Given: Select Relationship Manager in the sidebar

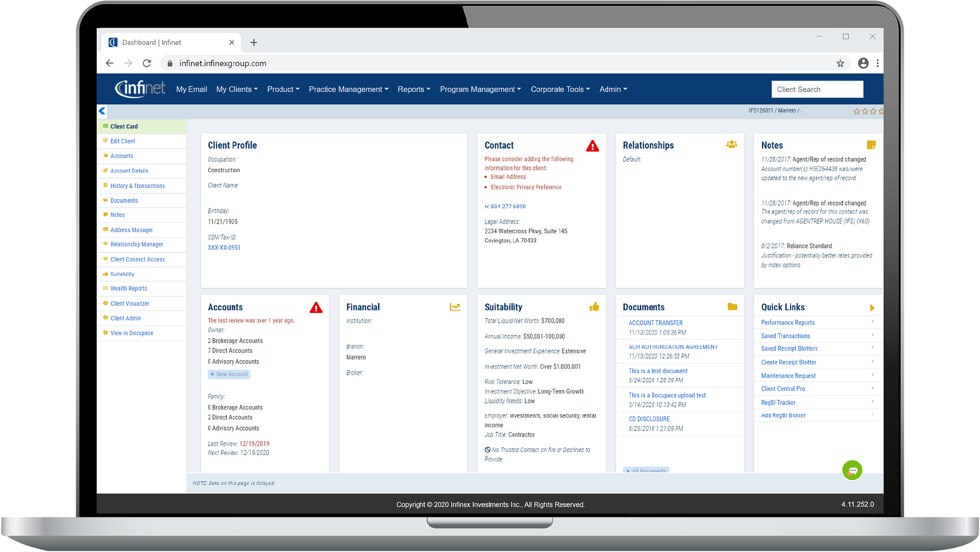Looking at the screenshot, I should tap(137, 244).
